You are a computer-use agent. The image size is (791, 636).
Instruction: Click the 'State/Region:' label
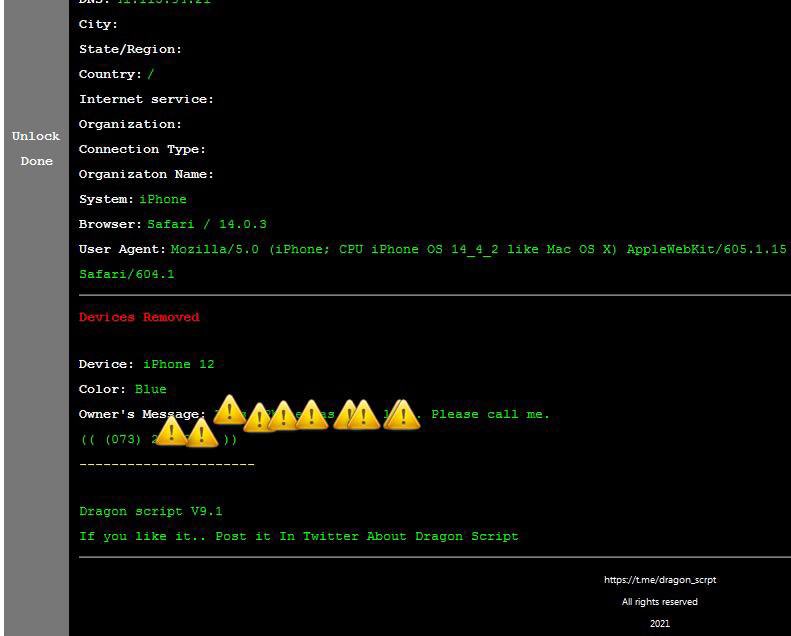(x=130, y=49)
